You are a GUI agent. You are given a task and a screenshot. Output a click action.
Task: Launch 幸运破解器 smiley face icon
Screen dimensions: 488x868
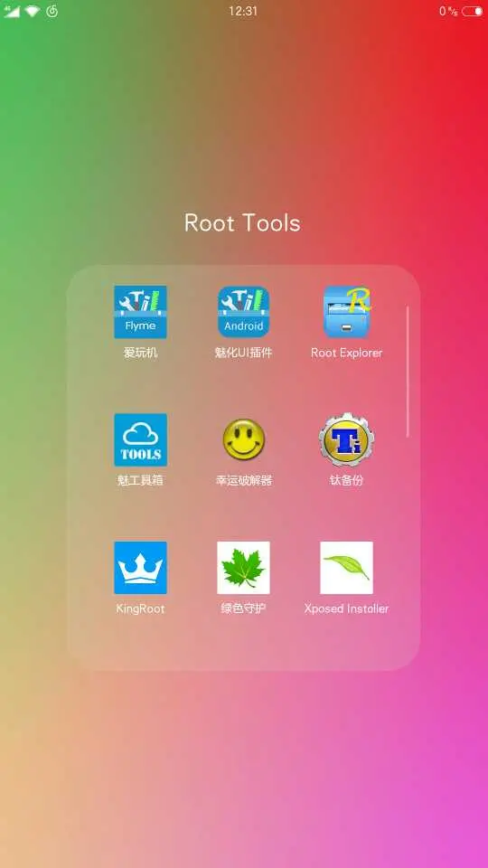point(243,439)
